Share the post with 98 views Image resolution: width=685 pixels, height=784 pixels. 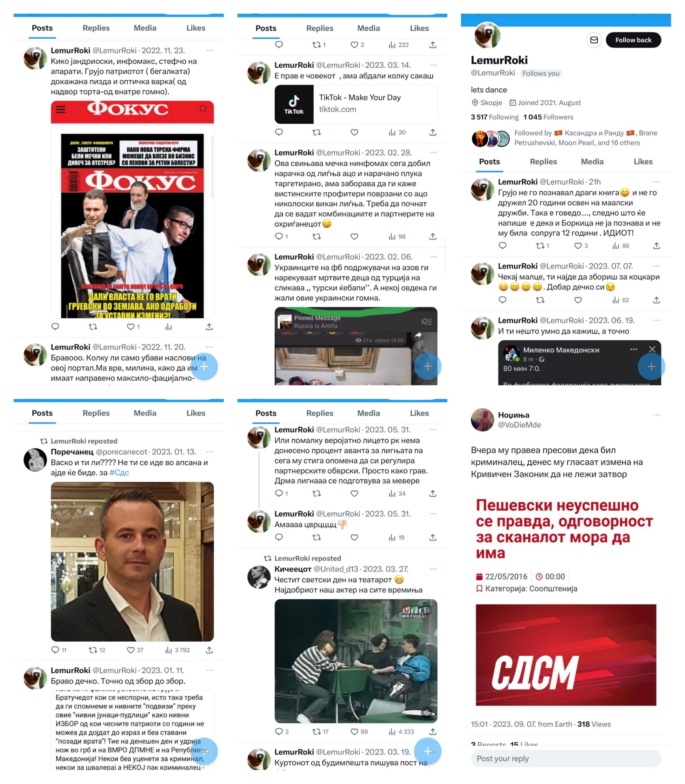point(433,236)
